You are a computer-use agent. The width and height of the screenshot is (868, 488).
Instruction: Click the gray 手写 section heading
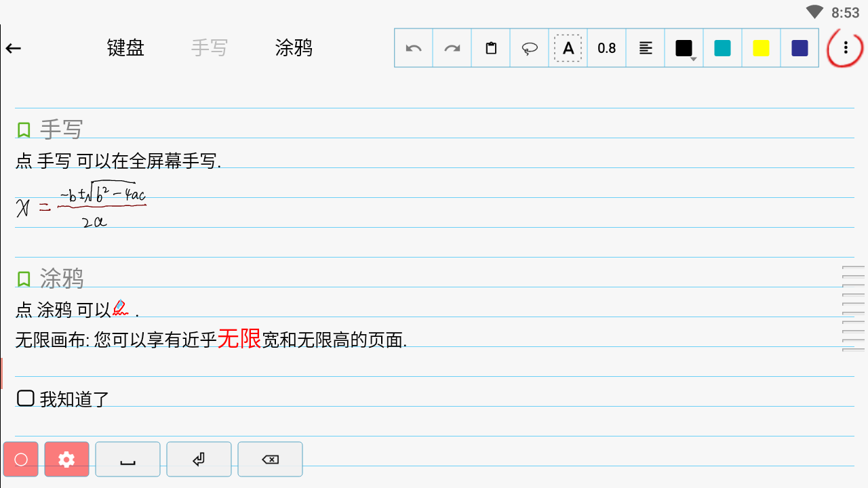(x=61, y=129)
